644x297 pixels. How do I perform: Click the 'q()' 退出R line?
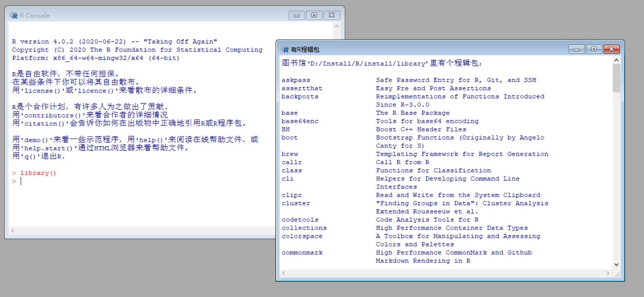[x=39, y=157]
